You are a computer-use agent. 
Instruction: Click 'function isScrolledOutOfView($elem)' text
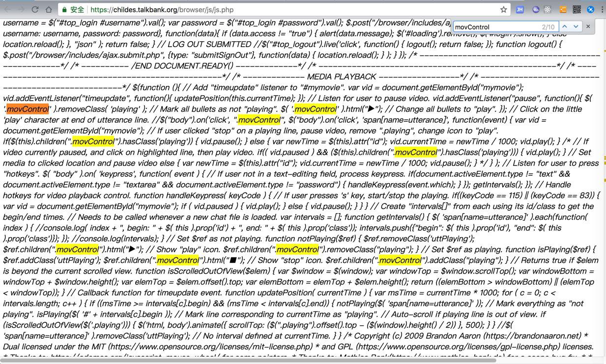pos(203,271)
